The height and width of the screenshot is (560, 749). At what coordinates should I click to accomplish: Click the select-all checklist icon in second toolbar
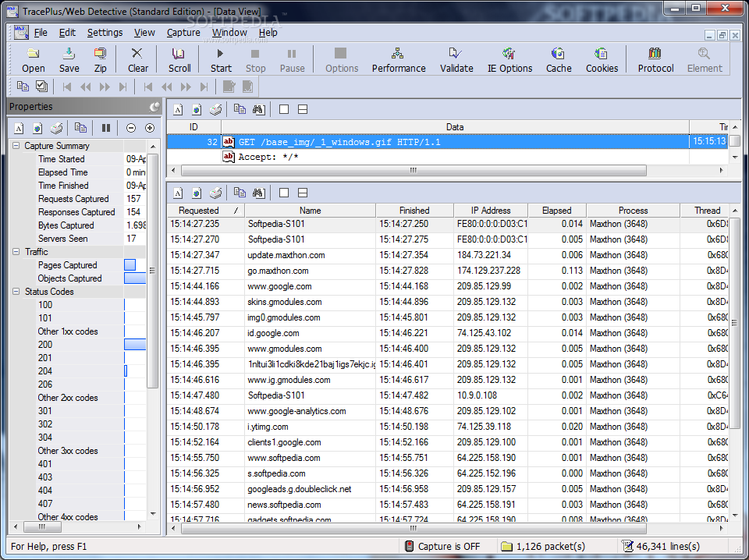click(41, 87)
